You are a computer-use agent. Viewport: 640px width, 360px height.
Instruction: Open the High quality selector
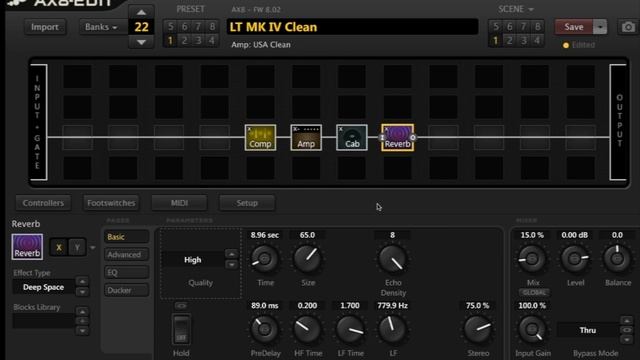[193, 260]
